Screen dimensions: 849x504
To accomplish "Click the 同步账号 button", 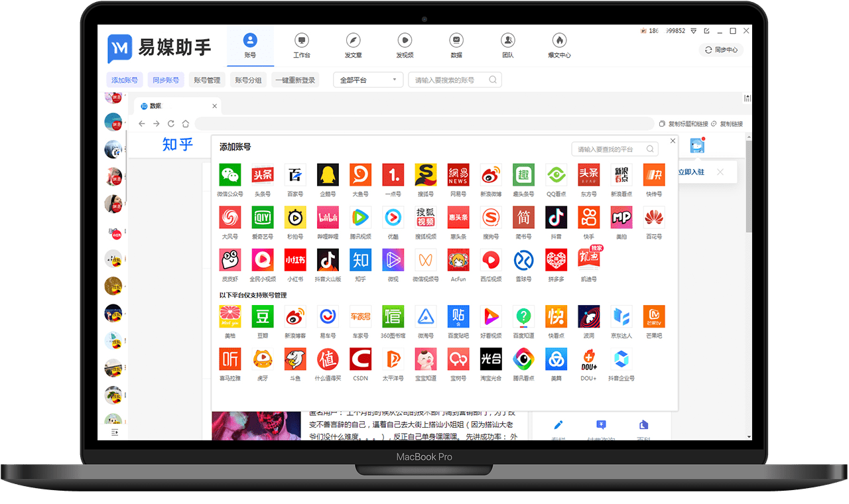I will click(x=166, y=80).
